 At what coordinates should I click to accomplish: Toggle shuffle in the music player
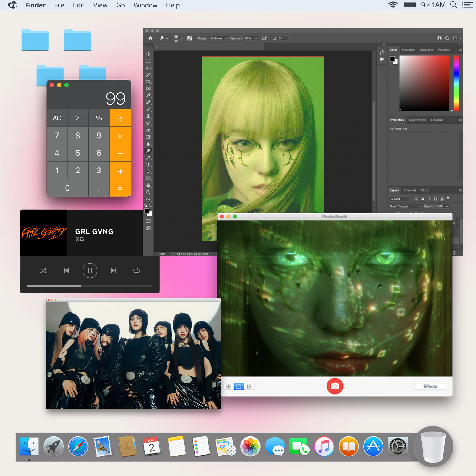[43, 271]
